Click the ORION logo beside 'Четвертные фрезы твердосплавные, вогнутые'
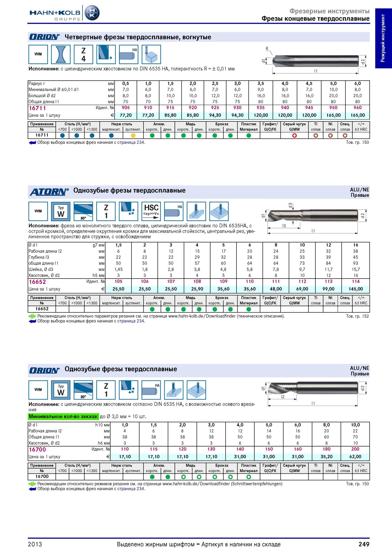The image size is (392, 555). tap(44, 37)
